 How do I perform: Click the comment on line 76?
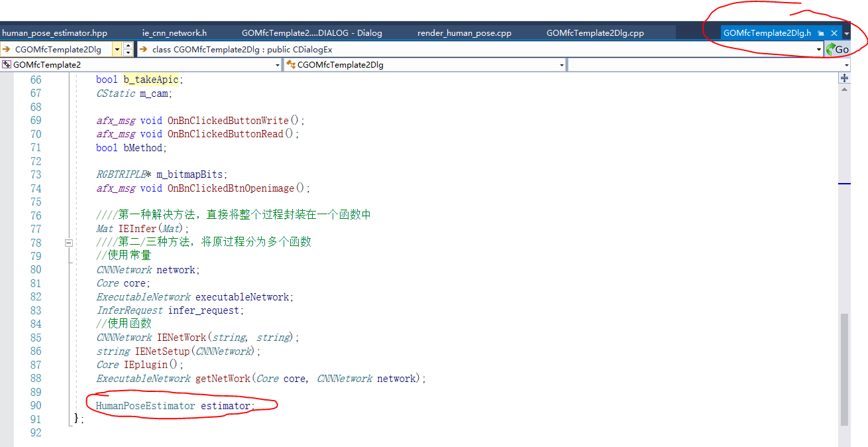tap(233, 216)
